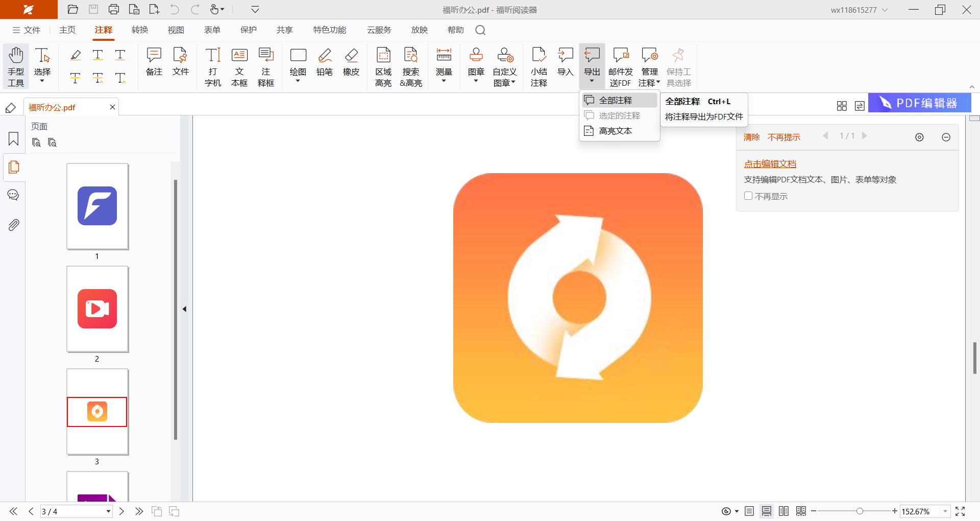Expand the Select tool (选择) dropdown
This screenshot has height=521, width=980.
42,81
